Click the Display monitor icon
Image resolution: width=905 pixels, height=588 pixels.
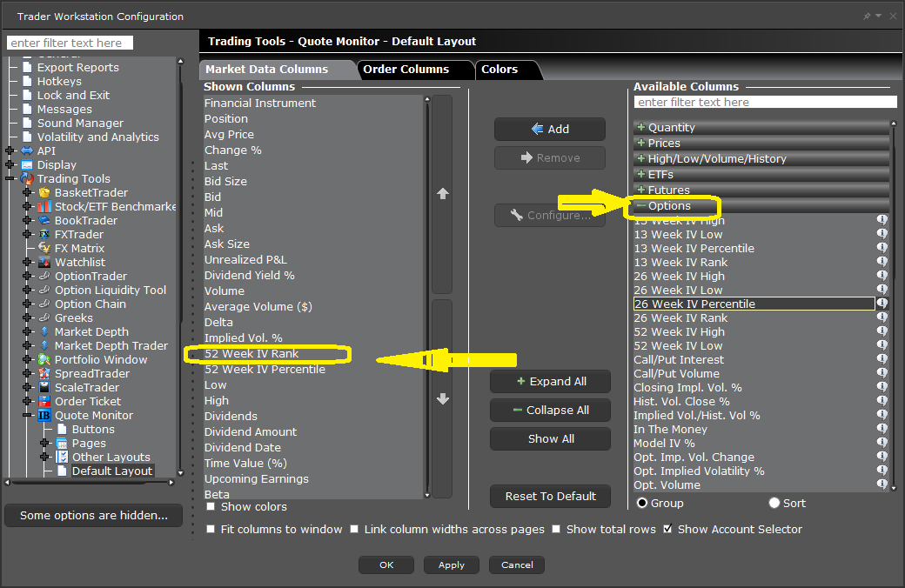click(x=27, y=164)
